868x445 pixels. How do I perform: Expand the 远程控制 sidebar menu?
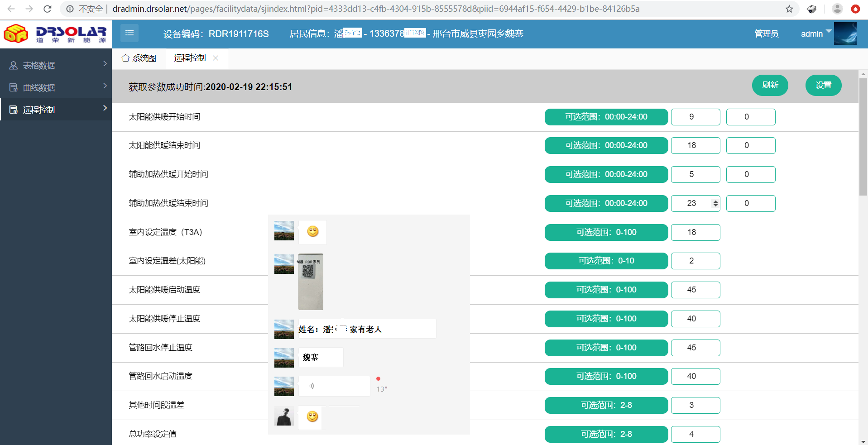pyautogui.click(x=56, y=110)
